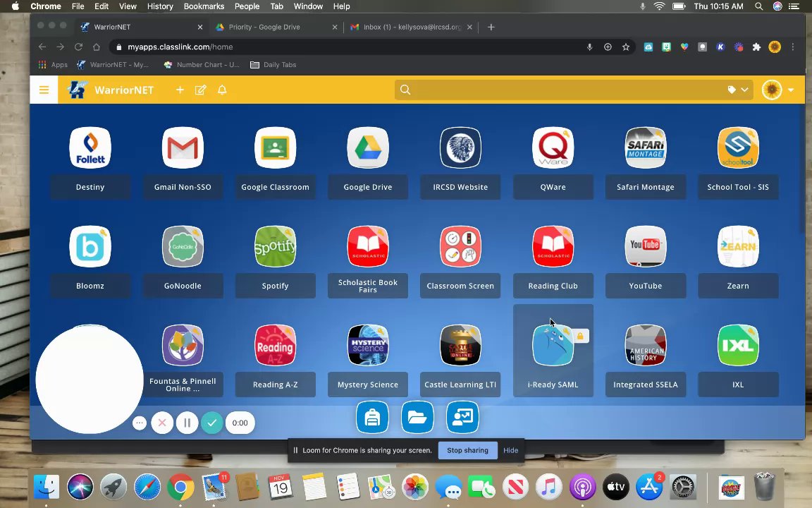Open the Apps bookmark shortcut

53,65
